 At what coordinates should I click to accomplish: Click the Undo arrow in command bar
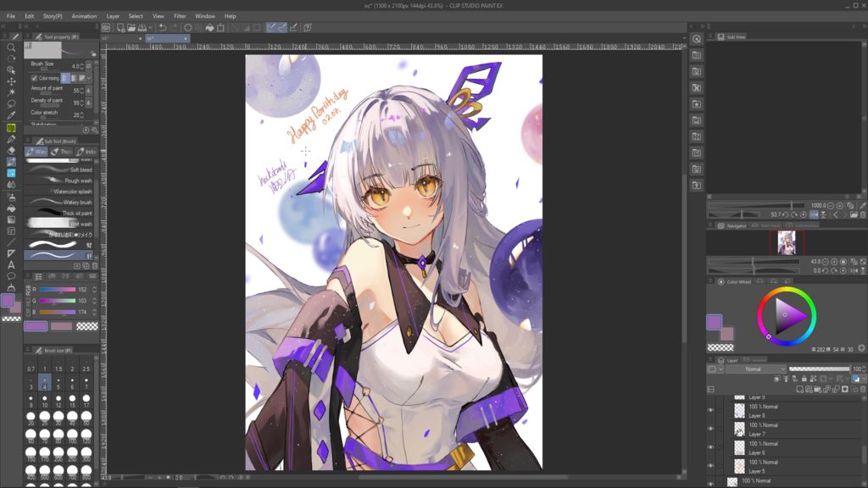(x=162, y=27)
